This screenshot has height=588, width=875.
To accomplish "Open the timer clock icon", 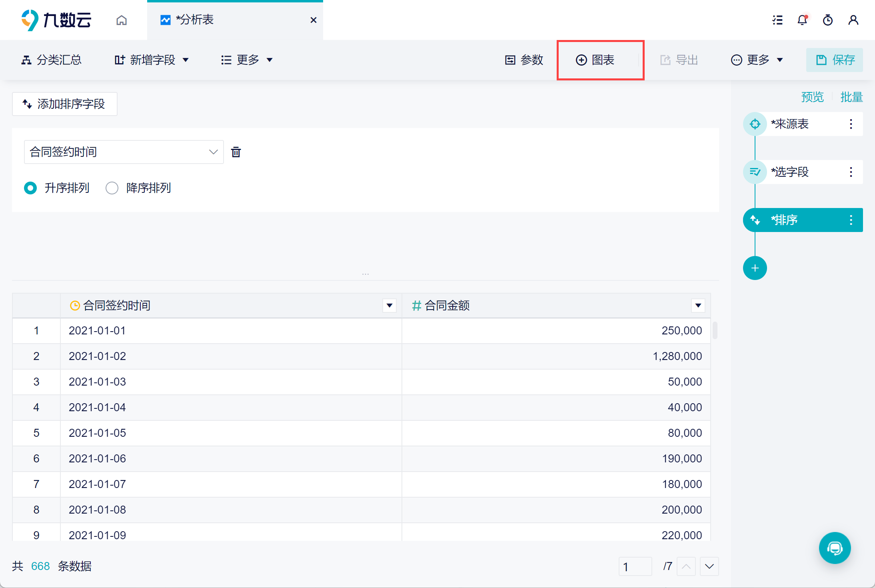I will [x=828, y=20].
